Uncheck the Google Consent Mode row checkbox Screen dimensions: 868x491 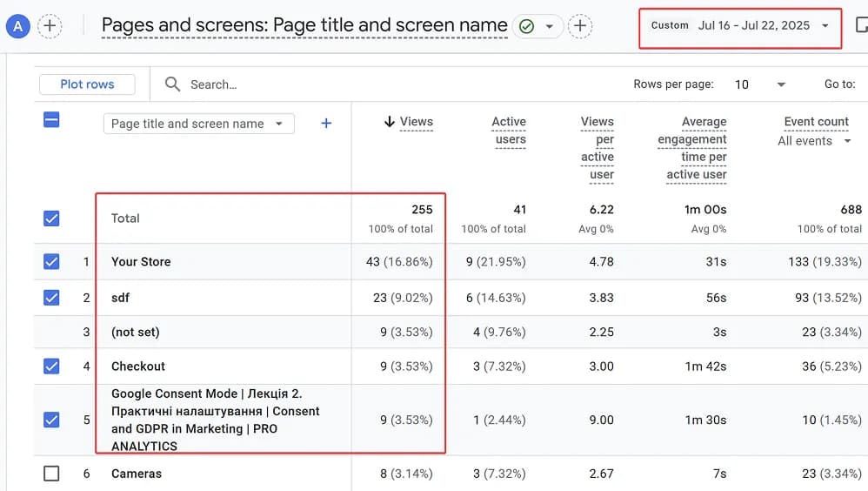pyautogui.click(x=51, y=420)
